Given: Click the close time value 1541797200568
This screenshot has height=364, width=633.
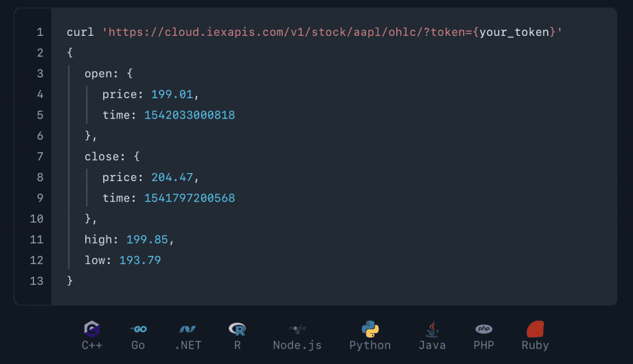Looking at the screenshot, I should click(x=190, y=198).
